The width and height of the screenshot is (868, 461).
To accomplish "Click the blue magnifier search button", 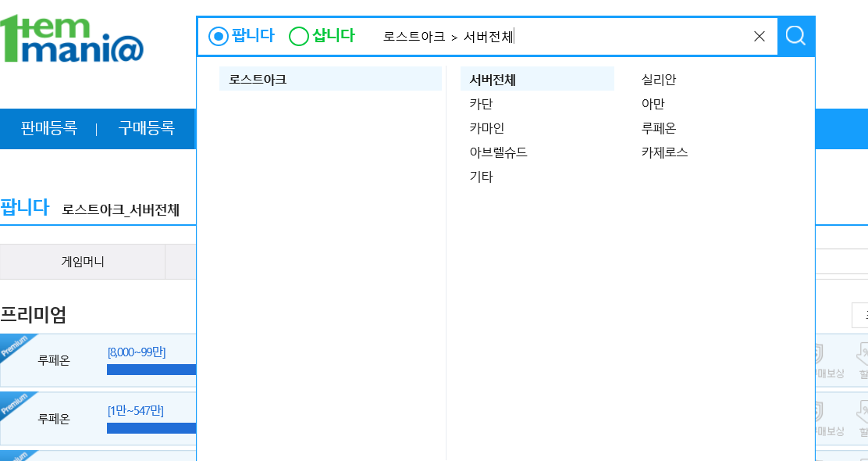I will [796, 36].
